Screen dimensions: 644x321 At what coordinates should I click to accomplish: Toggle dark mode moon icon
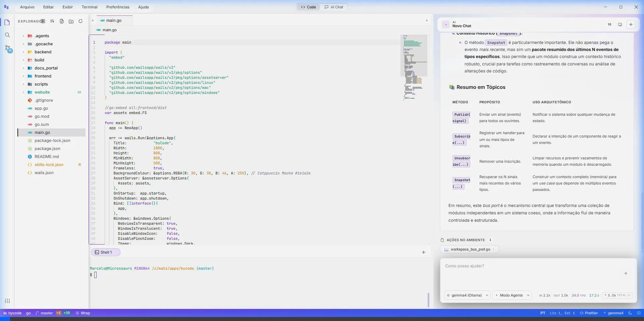point(630,313)
